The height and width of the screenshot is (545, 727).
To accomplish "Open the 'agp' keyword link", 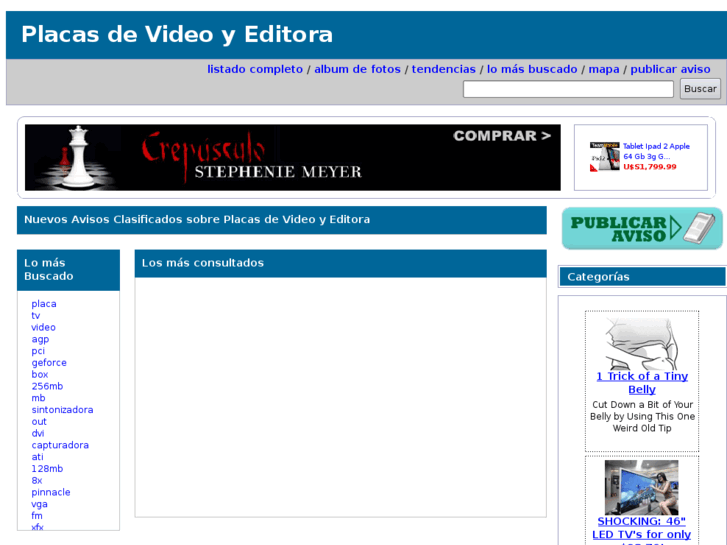I will click(40, 339).
